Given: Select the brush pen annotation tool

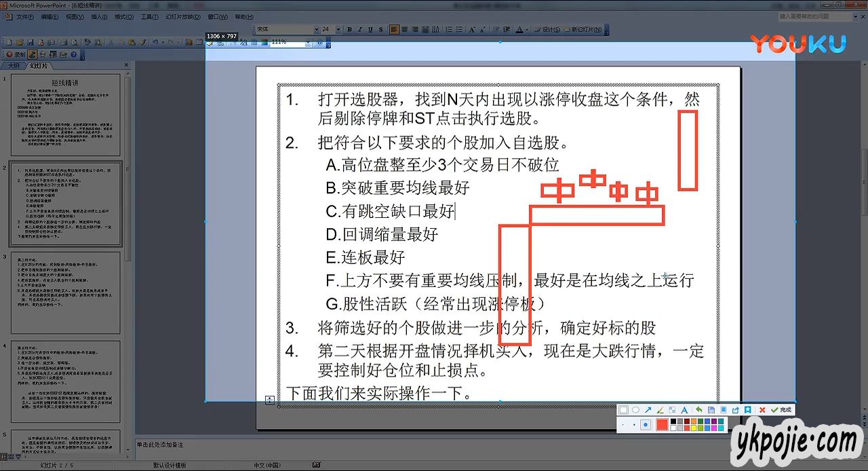Looking at the screenshot, I should click(660, 410).
